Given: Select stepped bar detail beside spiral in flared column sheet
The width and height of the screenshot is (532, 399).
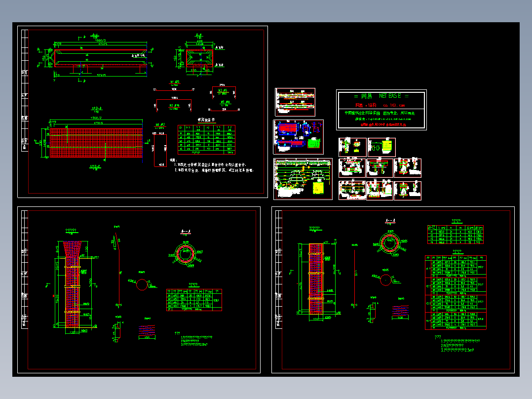Looking at the screenshot, I should (x=117, y=332).
